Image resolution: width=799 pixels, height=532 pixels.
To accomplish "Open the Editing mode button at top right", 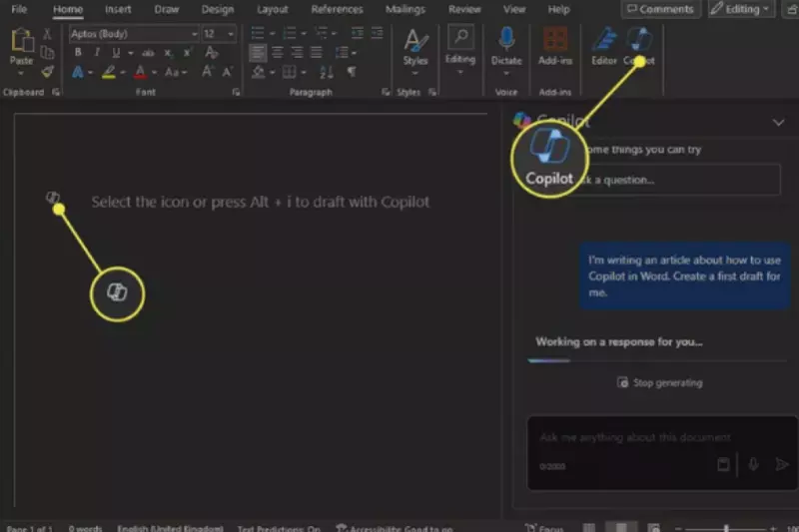I will [x=741, y=9].
